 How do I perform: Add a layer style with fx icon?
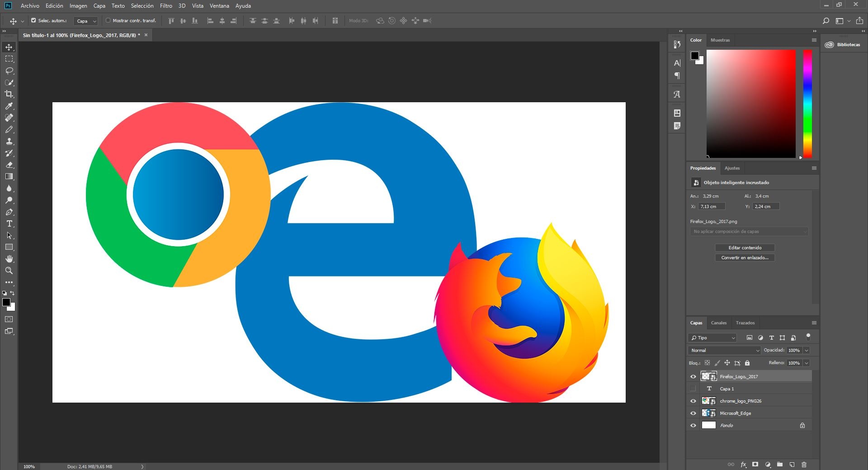[743, 465]
